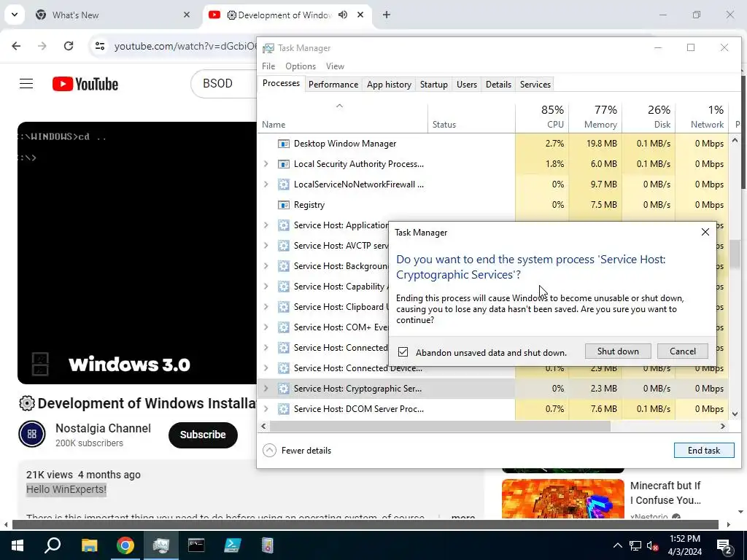Open the Startup tab
Screen dimensions: 747x560
pos(433,85)
